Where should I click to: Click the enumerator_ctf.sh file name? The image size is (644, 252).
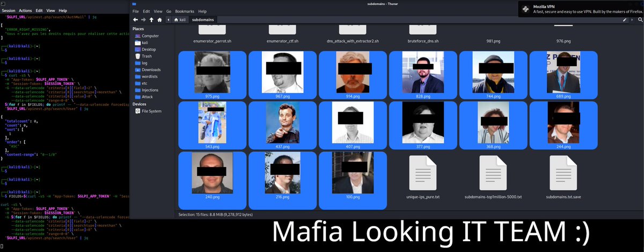point(282,41)
